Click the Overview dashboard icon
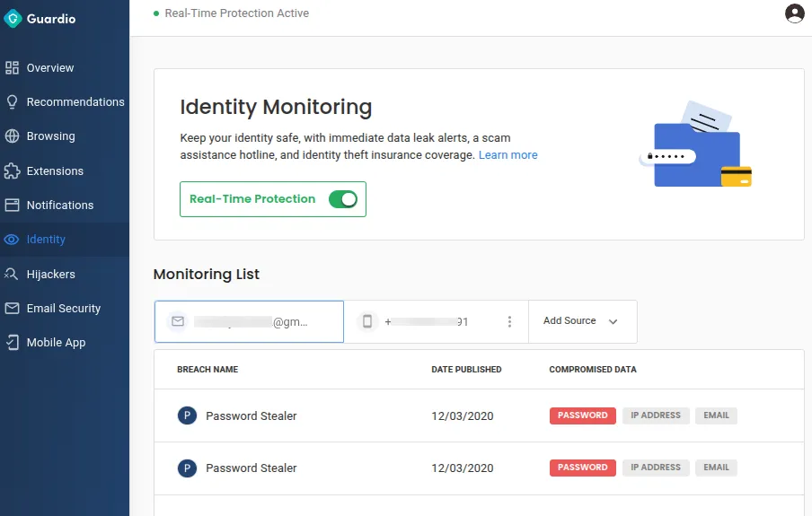 pyautogui.click(x=12, y=68)
